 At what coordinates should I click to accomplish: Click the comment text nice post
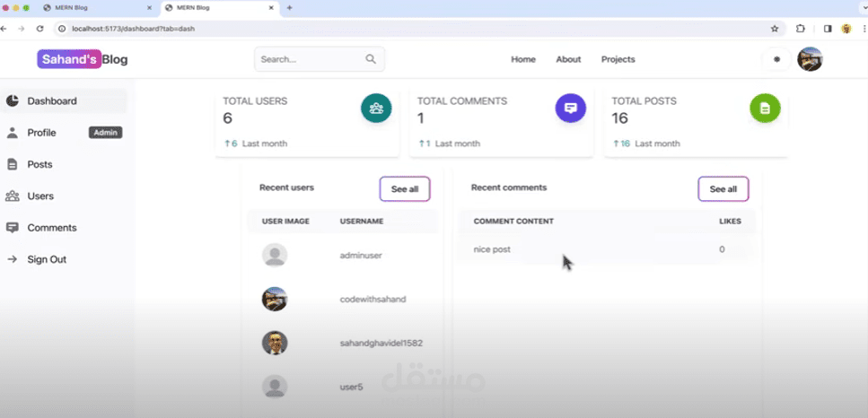tap(492, 249)
